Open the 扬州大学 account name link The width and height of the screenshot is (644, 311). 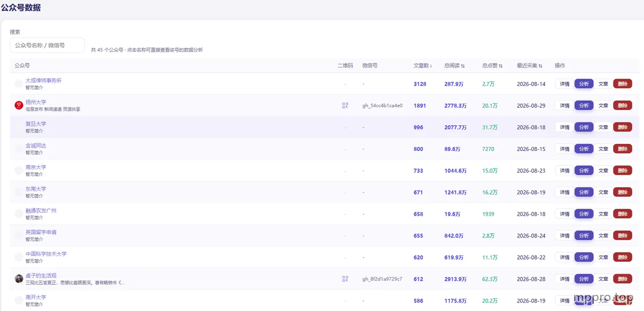click(36, 102)
